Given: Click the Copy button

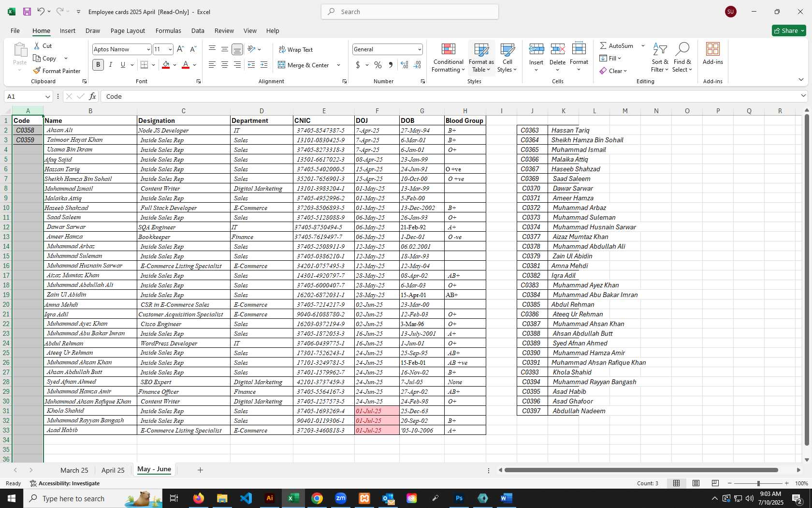Looking at the screenshot, I should point(44,58).
